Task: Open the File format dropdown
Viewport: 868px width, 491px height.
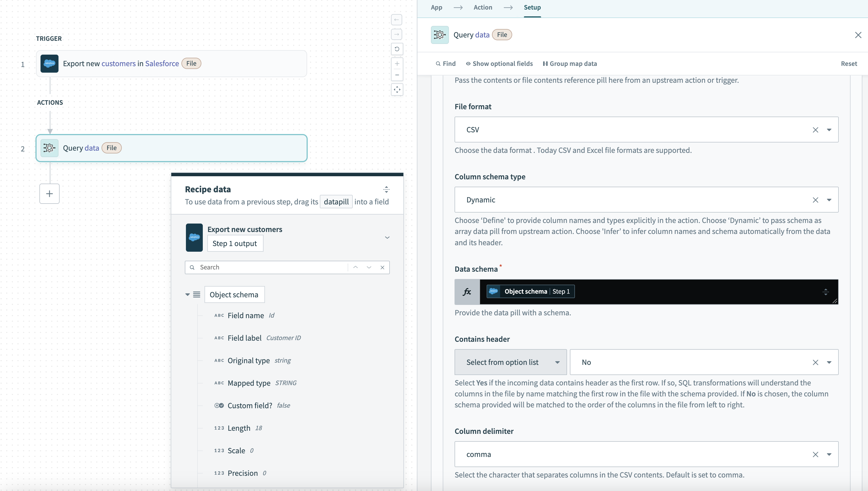Action: [x=829, y=130]
